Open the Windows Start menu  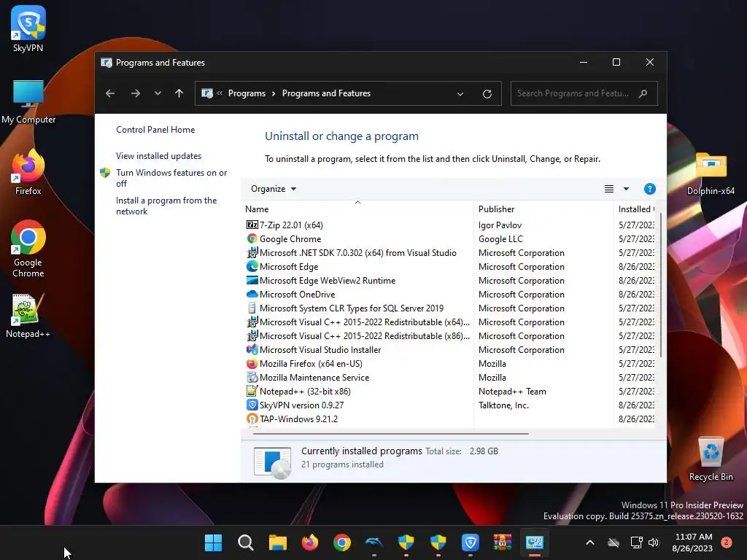point(213,542)
